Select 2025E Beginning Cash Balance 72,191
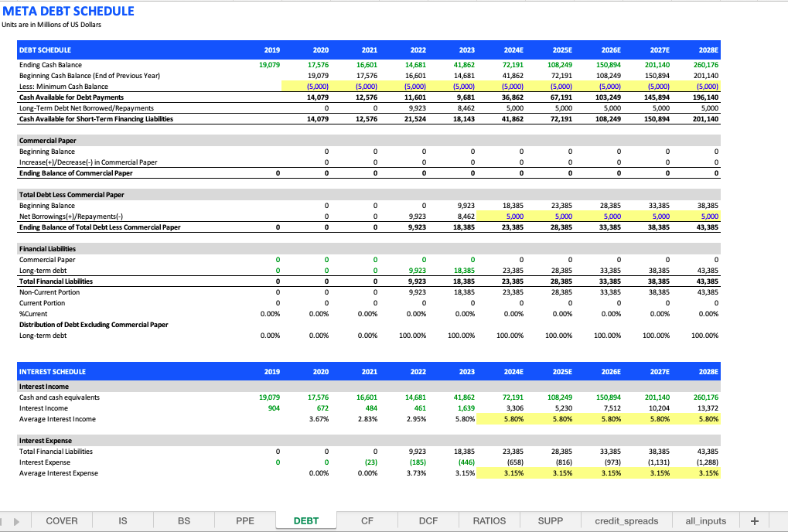 click(561, 76)
